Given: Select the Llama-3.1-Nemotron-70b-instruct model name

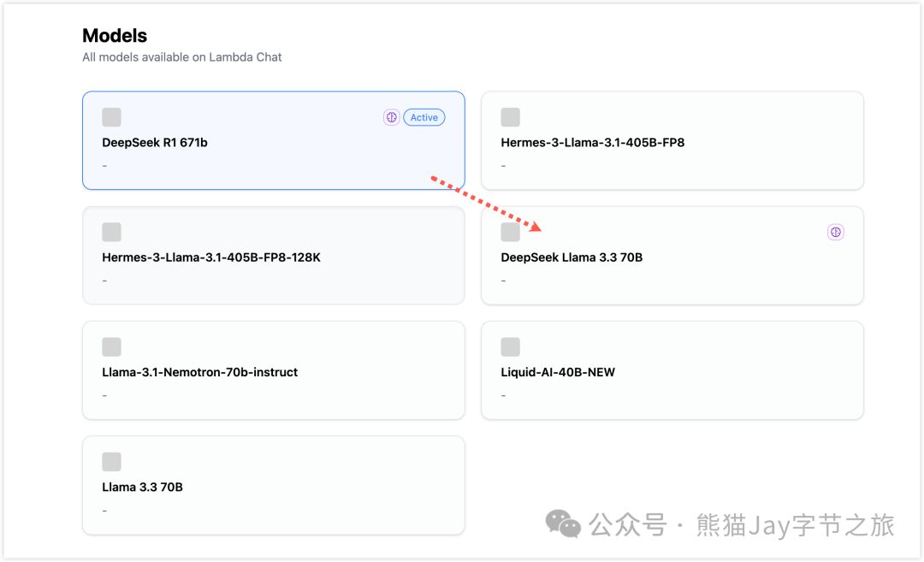Looking at the screenshot, I should tap(199, 372).
